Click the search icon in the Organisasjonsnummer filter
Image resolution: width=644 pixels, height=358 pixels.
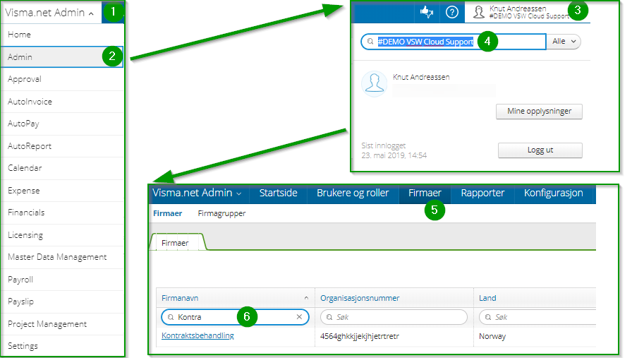pyautogui.click(x=329, y=317)
